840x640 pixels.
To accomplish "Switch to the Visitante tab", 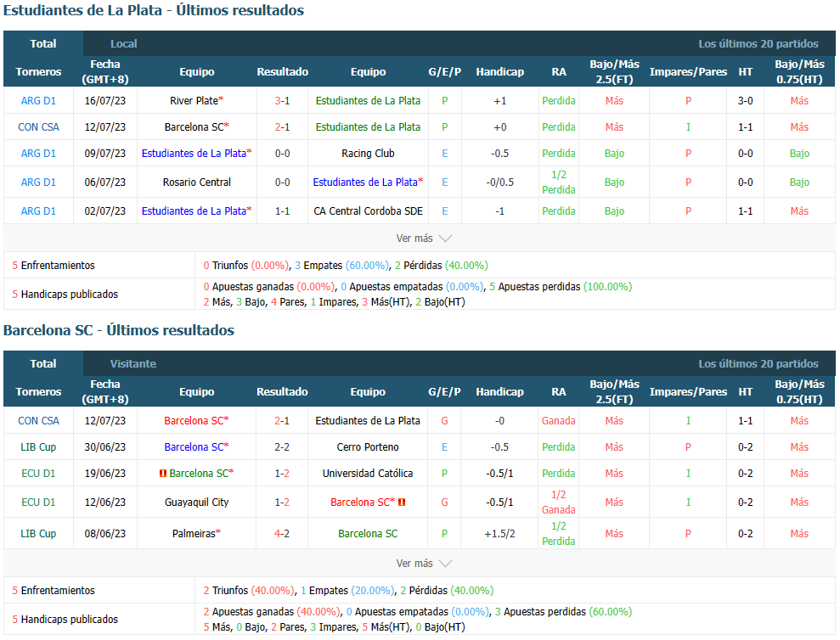I will pos(132,363).
